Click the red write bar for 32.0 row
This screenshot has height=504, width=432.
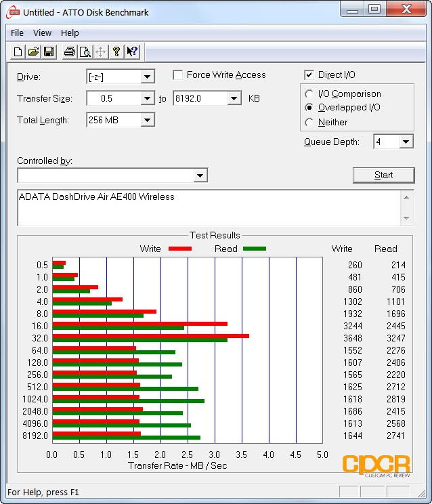pyautogui.click(x=150, y=336)
